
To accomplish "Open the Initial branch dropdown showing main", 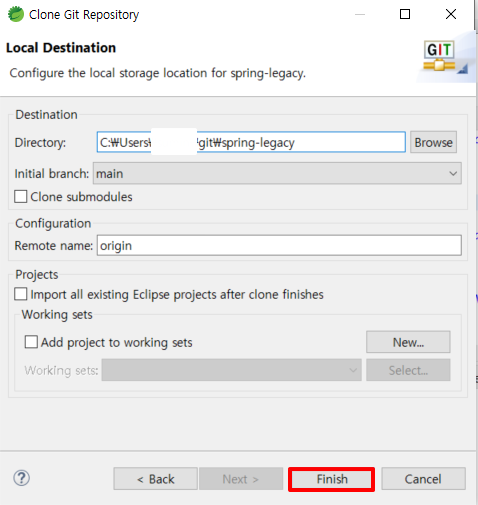I will 277,173.
